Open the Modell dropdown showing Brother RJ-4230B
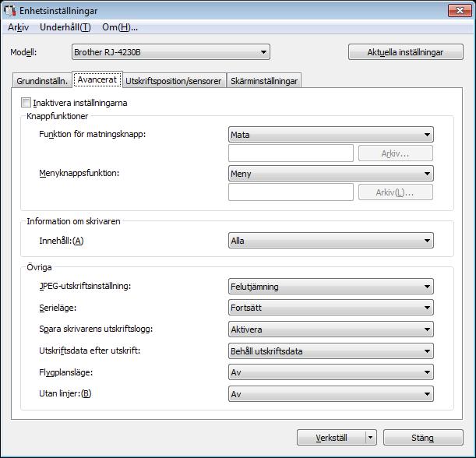This screenshot has height=458, width=476. tap(171, 52)
